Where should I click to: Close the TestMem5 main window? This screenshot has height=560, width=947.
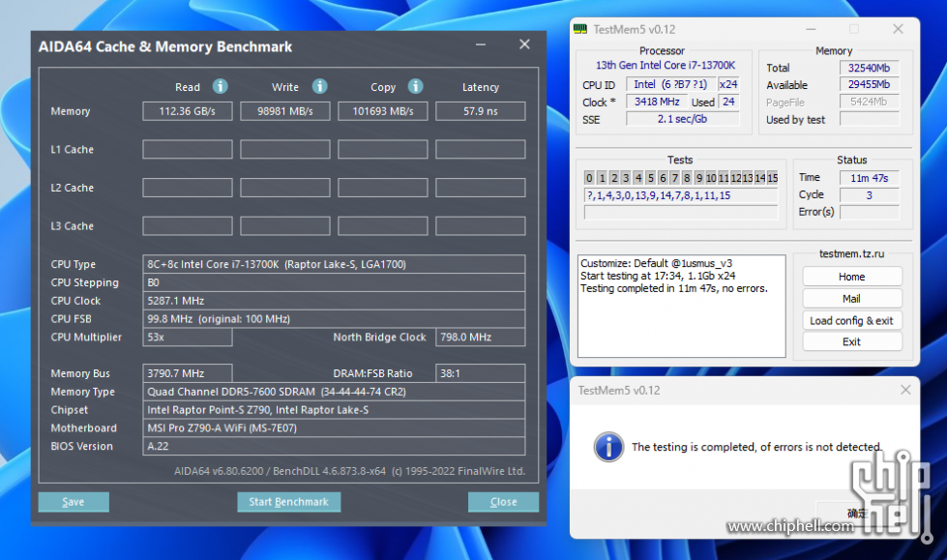point(898,29)
